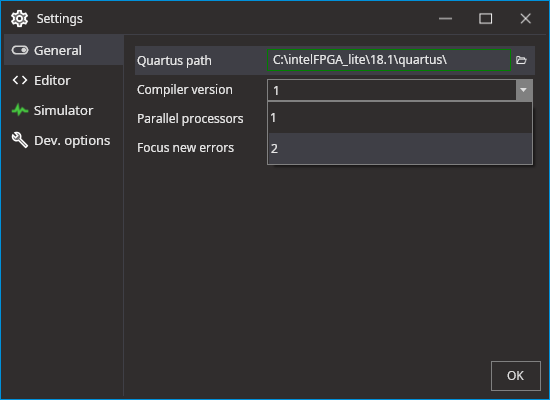Maximize the Settings window
This screenshot has height=400, width=550.
pos(485,19)
